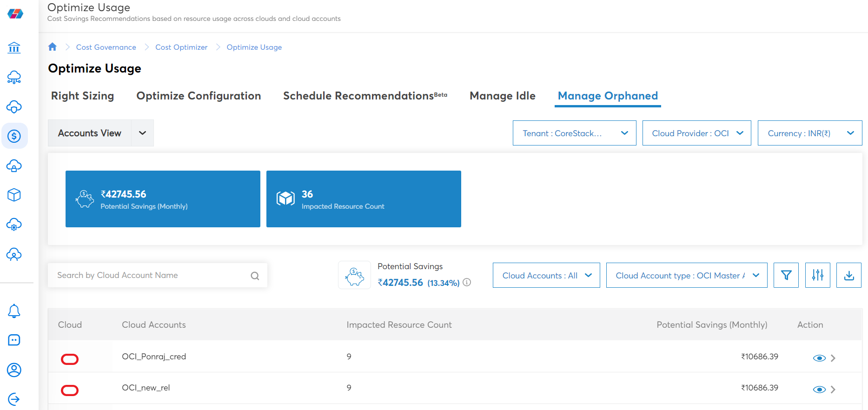Open the cloud refresh operations icon in sidebar
Image resolution: width=868 pixels, height=410 pixels.
(14, 106)
